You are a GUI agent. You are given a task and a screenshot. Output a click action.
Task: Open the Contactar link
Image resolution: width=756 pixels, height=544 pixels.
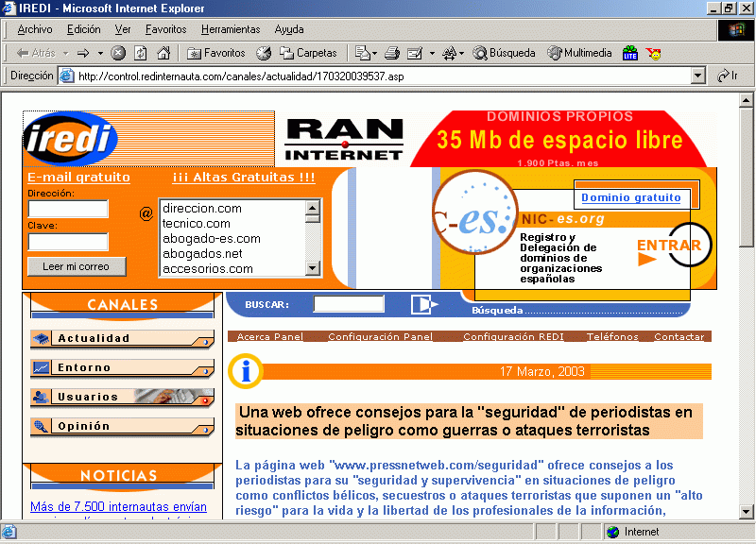(679, 337)
